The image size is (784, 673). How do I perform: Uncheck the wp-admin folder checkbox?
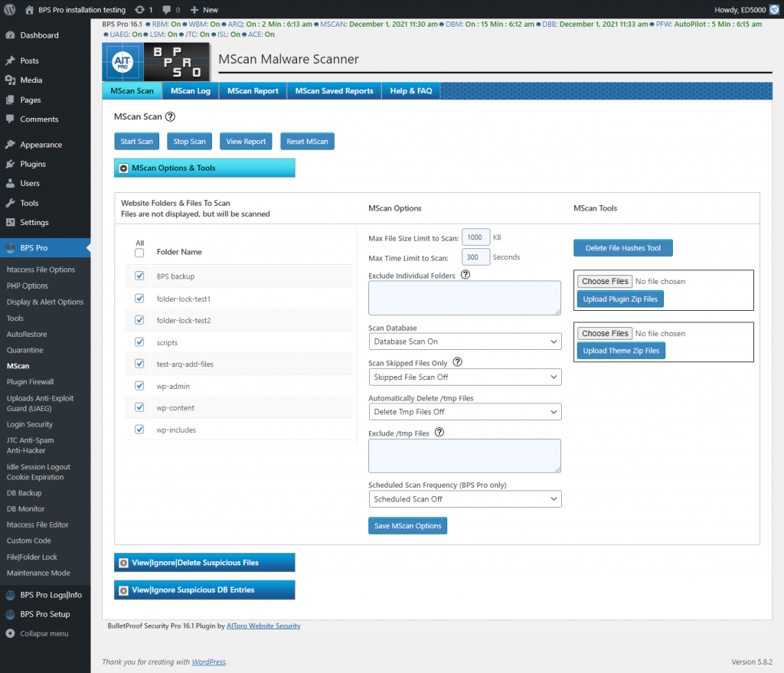pos(139,387)
